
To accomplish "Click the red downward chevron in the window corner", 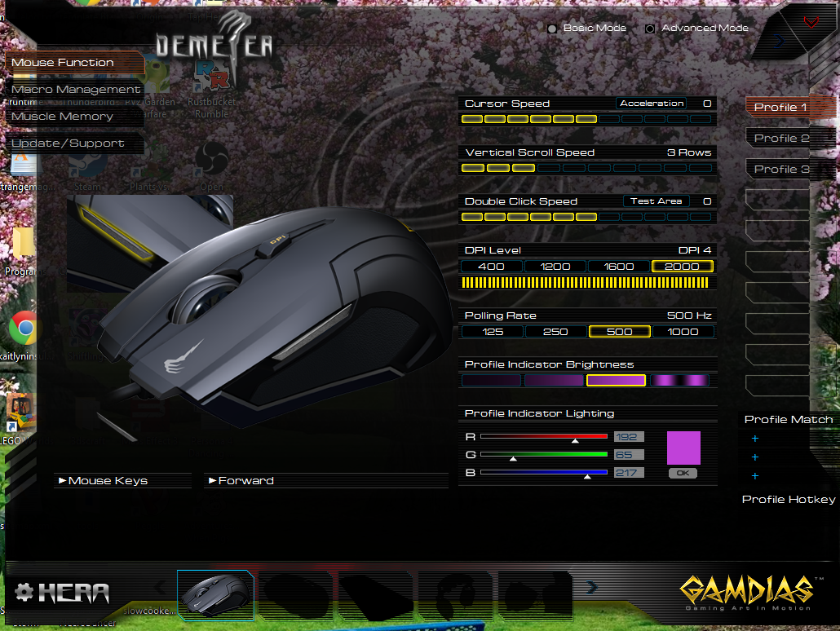I will tap(811, 22).
